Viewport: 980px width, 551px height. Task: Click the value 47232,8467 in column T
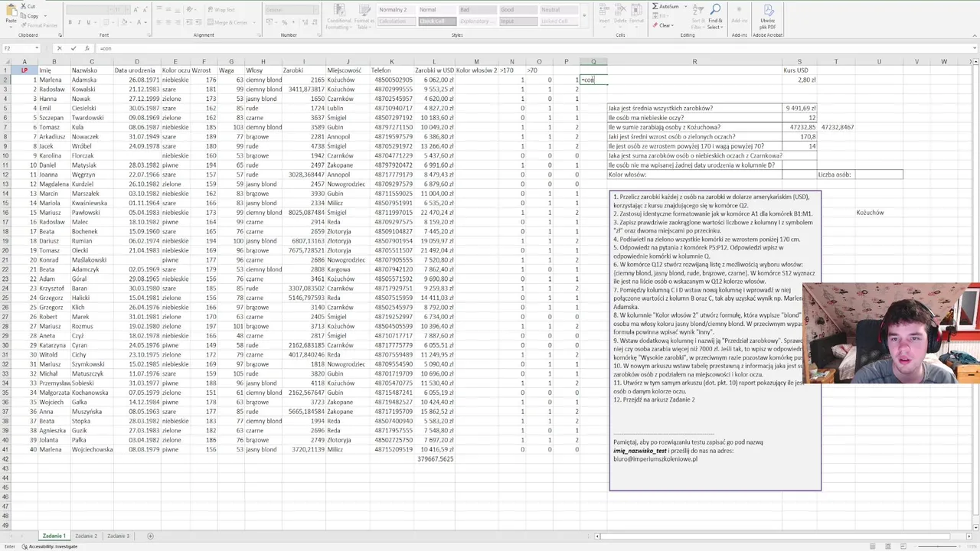(835, 127)
